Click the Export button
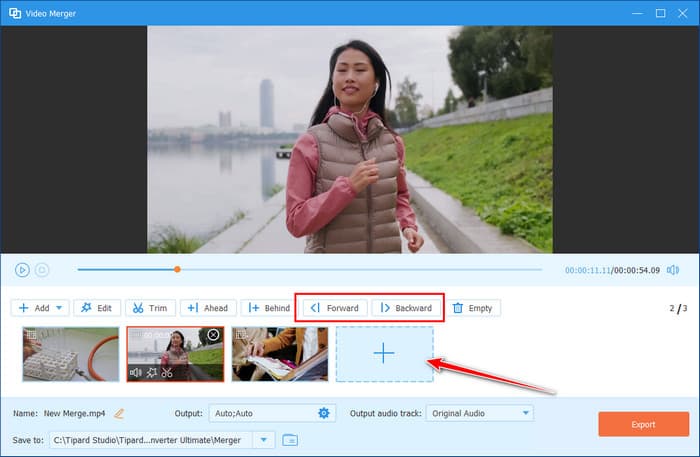The image size is (700, 457). 643,424
